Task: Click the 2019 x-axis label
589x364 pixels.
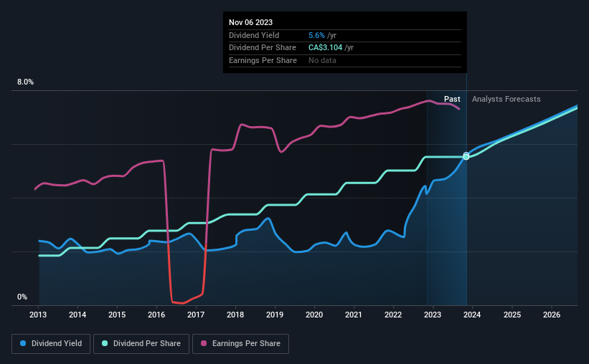Action: 275,315
